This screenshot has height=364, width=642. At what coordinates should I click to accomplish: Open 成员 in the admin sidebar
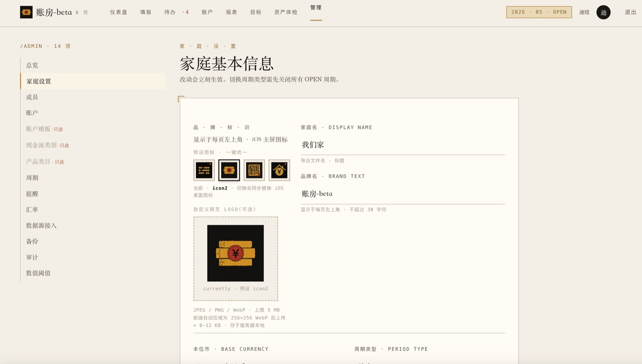(x=93, y=97)
